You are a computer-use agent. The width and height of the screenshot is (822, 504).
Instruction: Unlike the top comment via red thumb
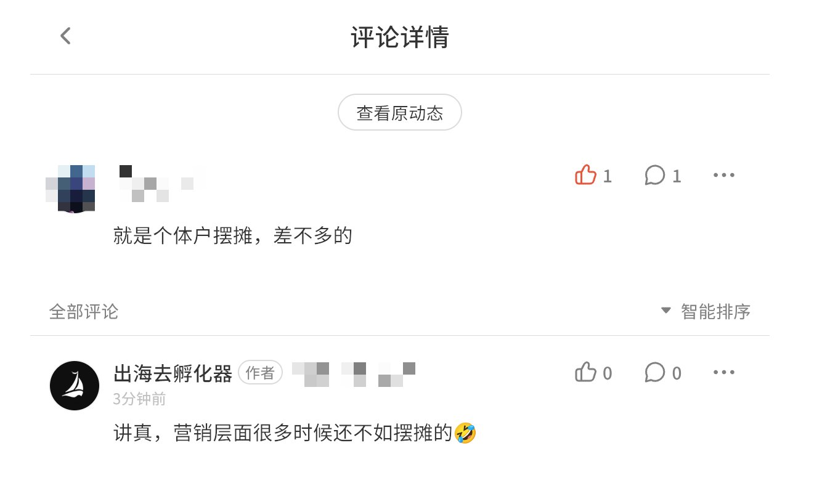pyautogui.click(x=585, y=176)
